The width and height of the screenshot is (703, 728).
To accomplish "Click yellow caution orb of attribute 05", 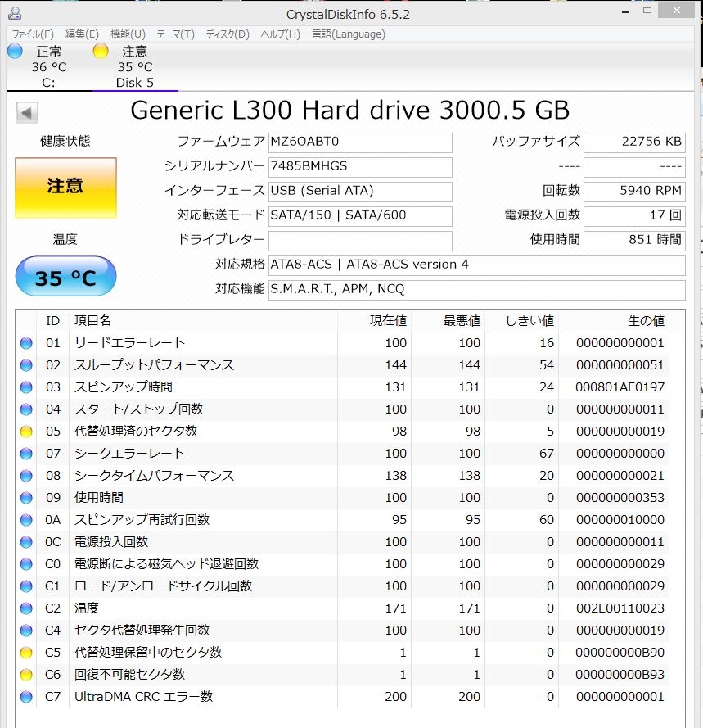I will (x=26, y=432).
